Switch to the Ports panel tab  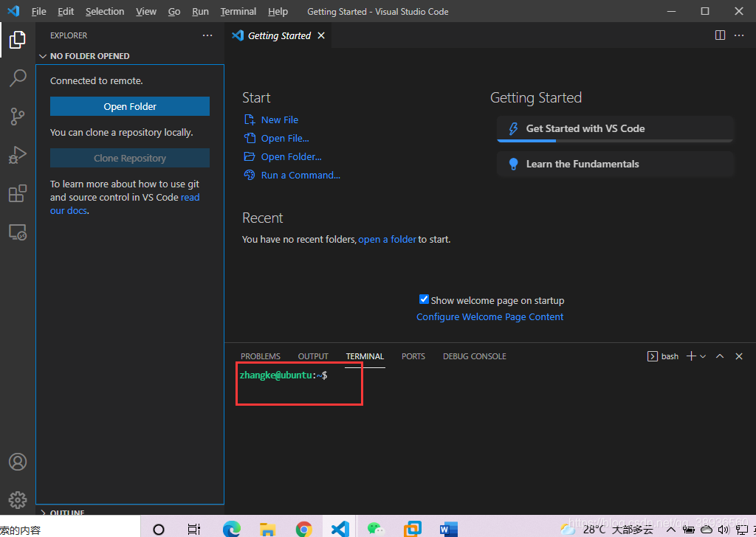point(413,356)
